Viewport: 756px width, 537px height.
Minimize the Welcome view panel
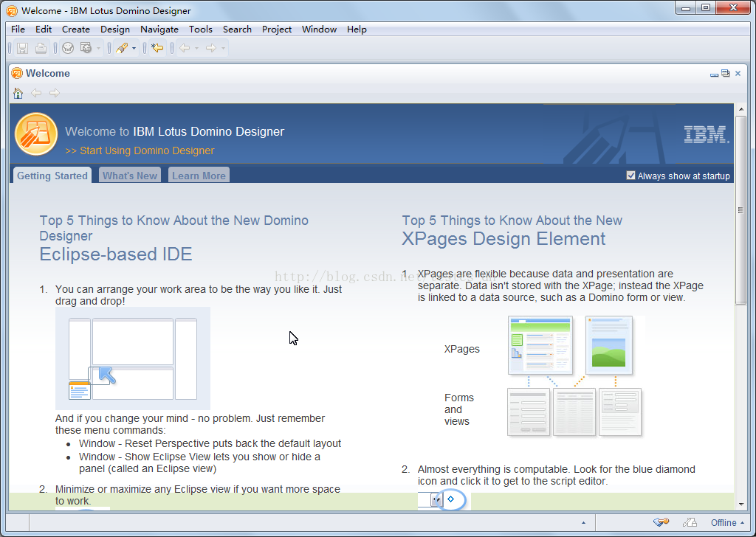click(714, 75)
